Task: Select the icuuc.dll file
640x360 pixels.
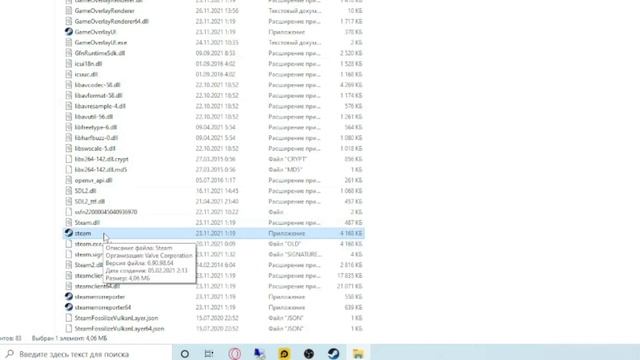Action: click(x=86, y=74)
